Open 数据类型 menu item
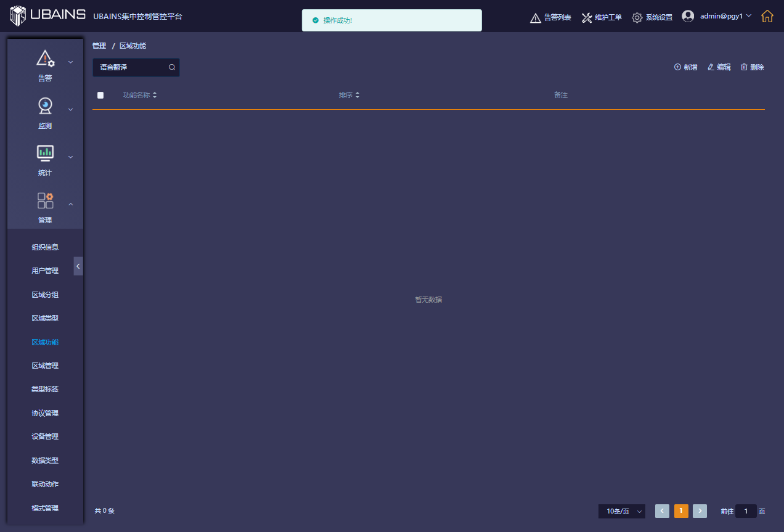The image size is (784, 532). coord(45,460)
